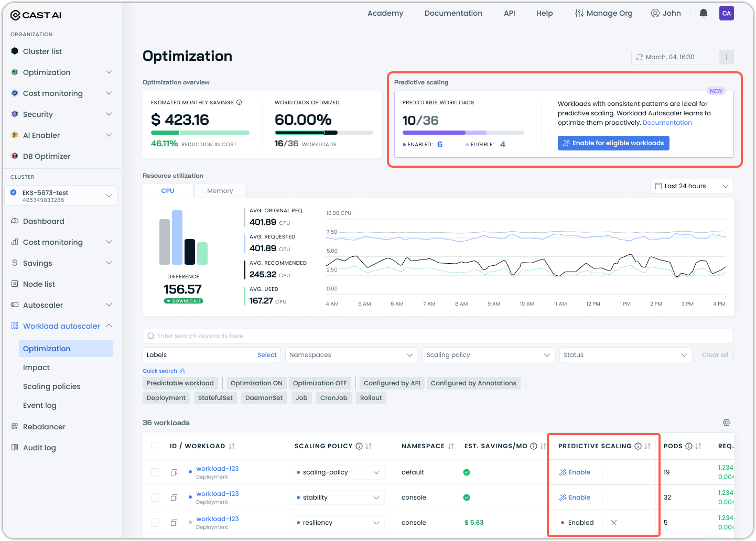The height and width of the screenshot is (541, 756).
Task: Check the checkbox for the resiliency workload row
Action: point(155,523)
